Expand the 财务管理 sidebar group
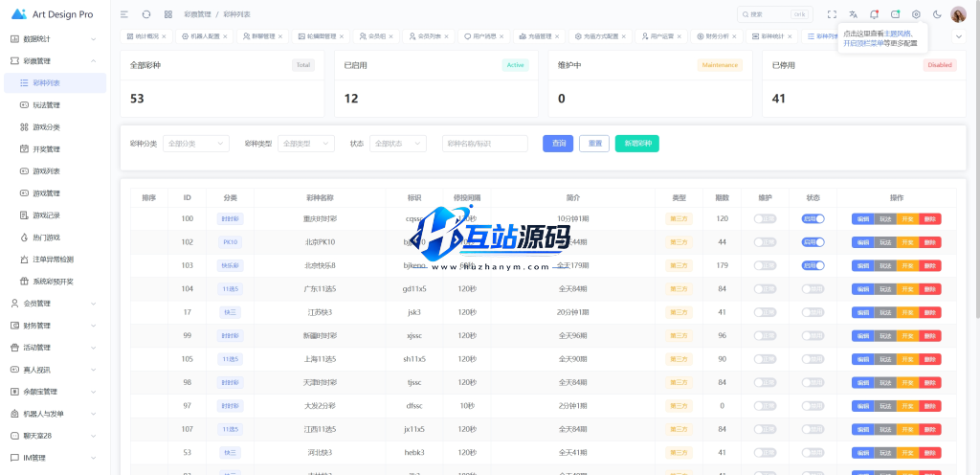 55,326
